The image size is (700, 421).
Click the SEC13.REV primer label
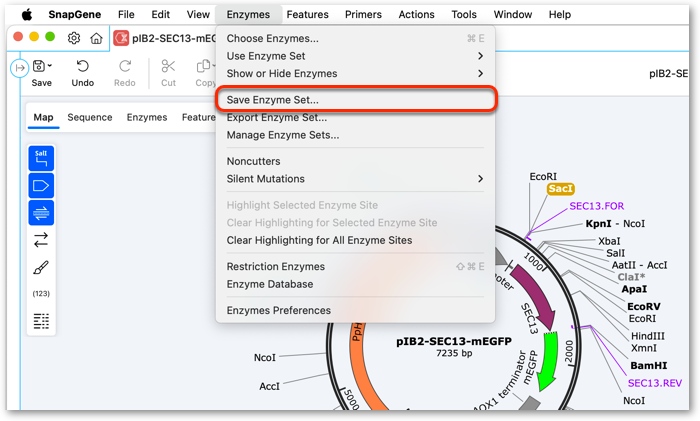point(654,383)
